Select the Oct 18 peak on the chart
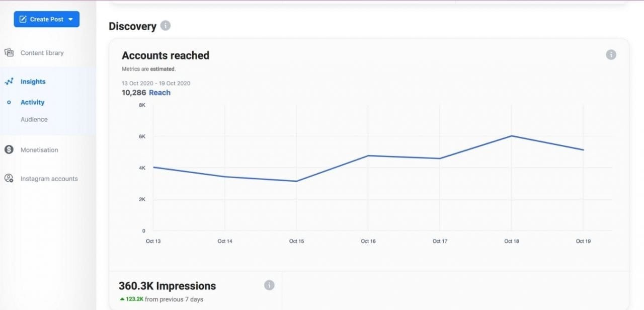Screen dimensions: 644x310 (512, 135)
